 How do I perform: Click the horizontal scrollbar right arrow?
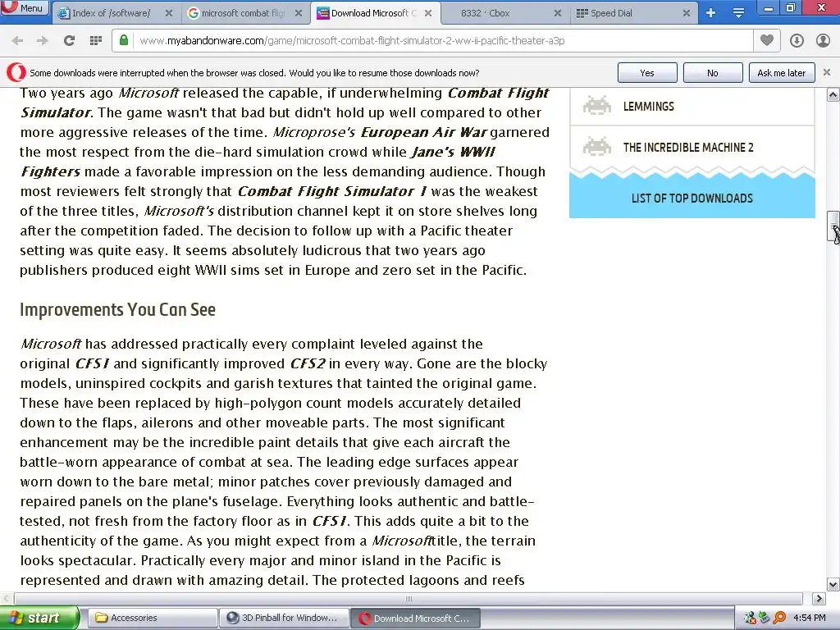pyautogui.click(x=819, y=598)
